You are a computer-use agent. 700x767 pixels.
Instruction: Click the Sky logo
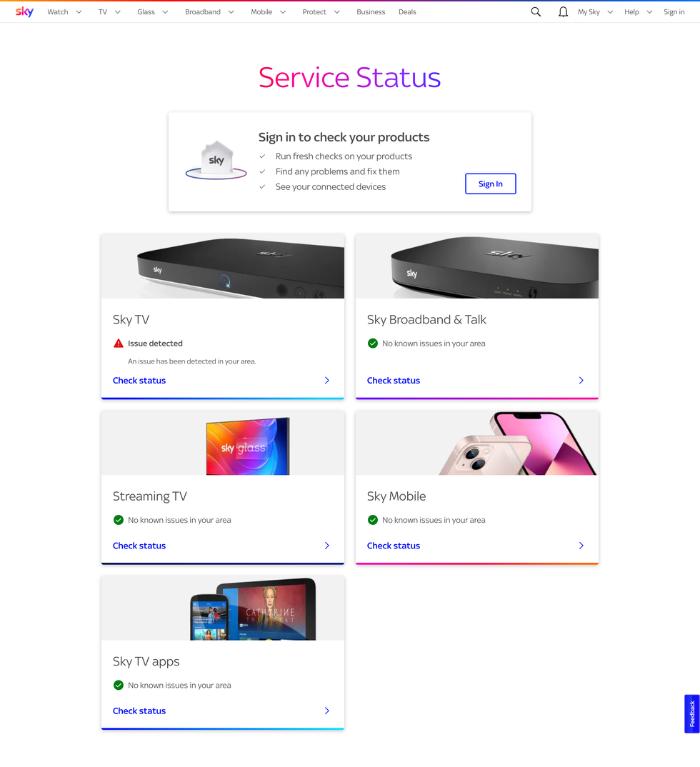(x=24, y=11)
